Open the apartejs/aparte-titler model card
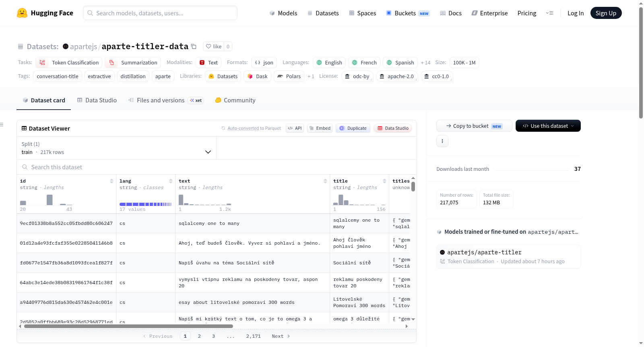The width and height of the screenshot is (644, 347). coord(508,256)
